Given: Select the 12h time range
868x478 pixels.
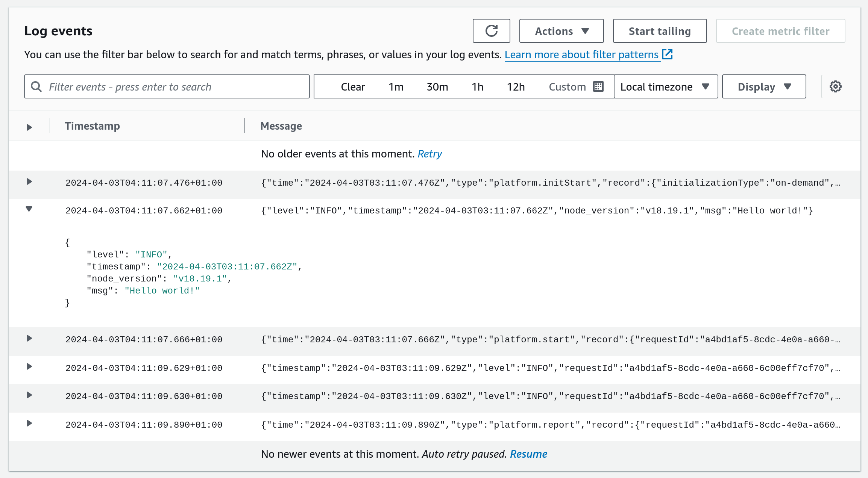Looking at the screenshot, I should pyautogui.click(x=516, y=87).
